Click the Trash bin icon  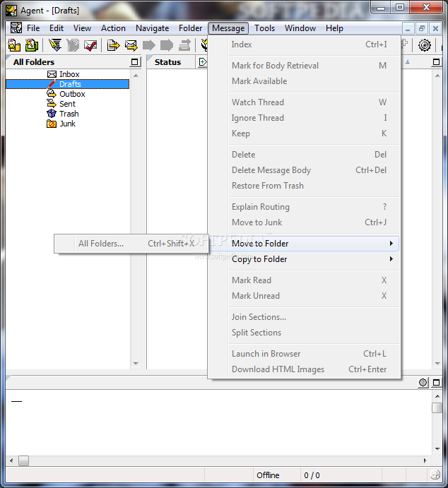pyautogui.click(x=52, y=114)
